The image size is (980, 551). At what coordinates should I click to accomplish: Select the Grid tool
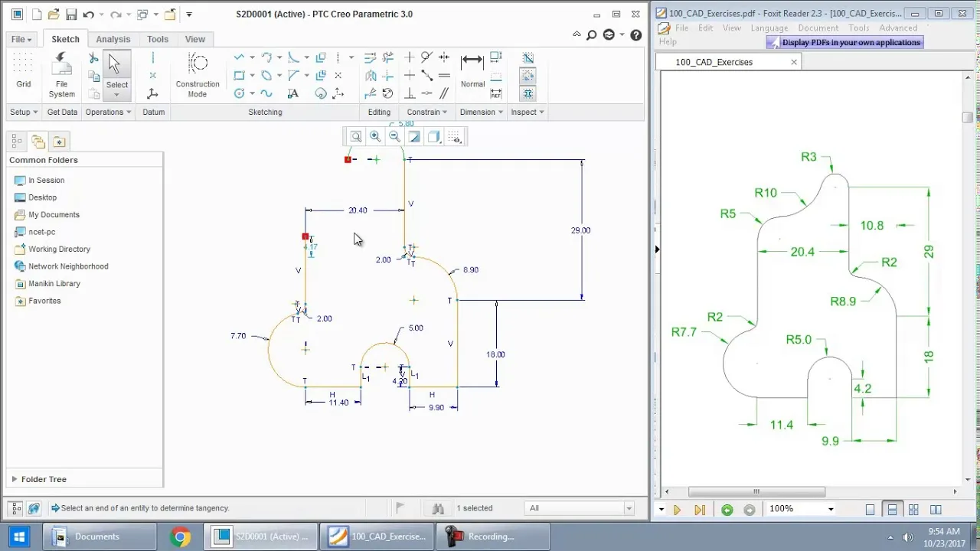point(24,72)
